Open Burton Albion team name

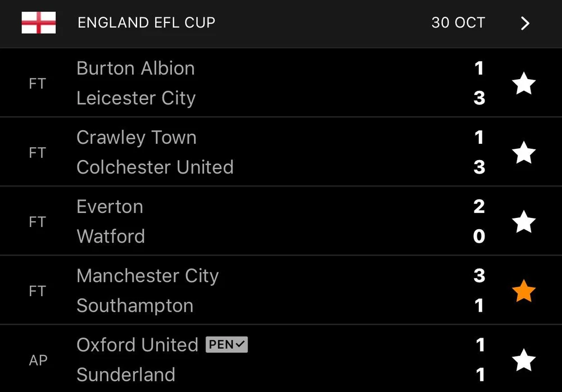(135, 69)
